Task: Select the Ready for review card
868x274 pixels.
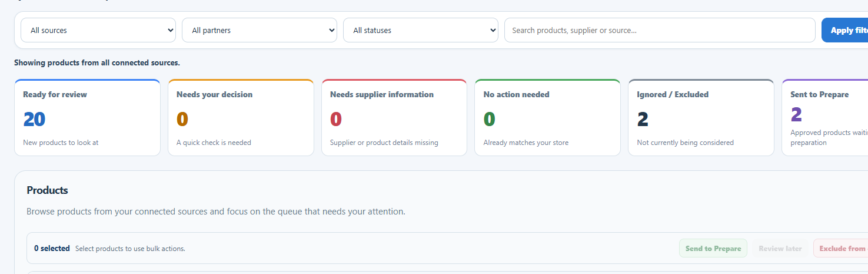Action: click(87, 118)
